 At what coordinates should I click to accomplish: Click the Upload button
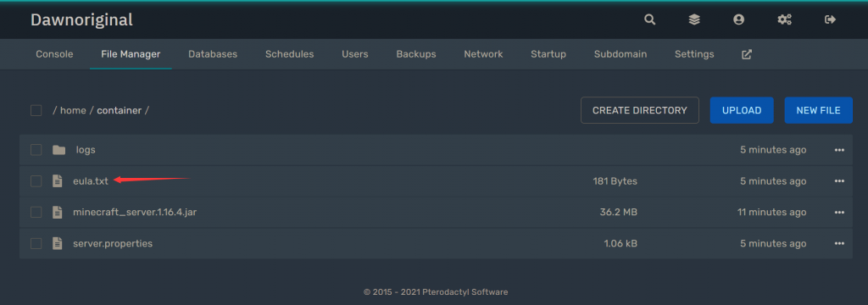(x=742, y=110)
